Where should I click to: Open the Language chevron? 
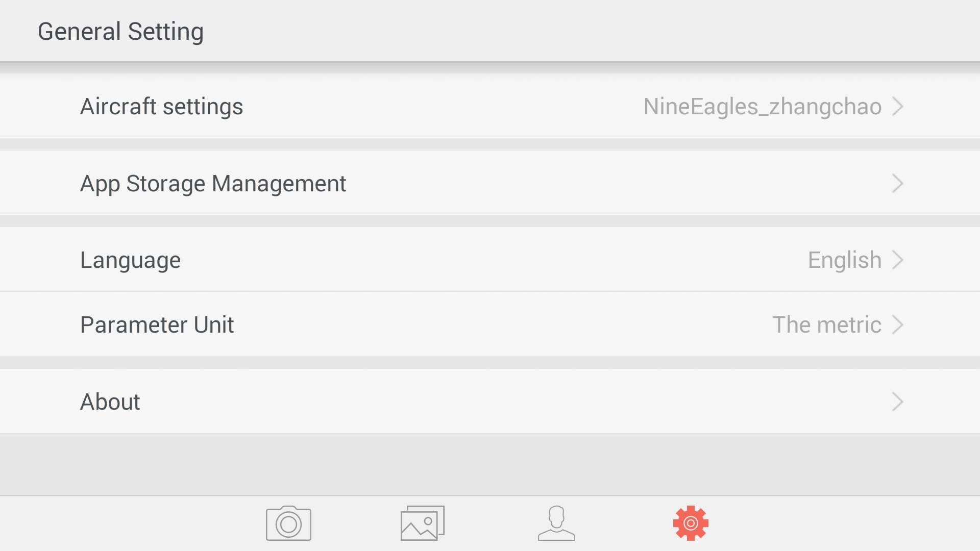[x=898, y=260]
